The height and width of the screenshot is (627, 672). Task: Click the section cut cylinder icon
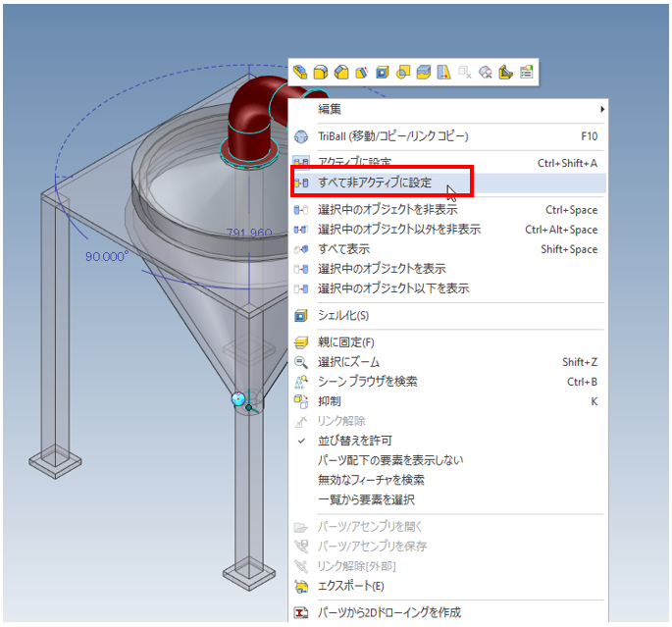coord(486,72)
